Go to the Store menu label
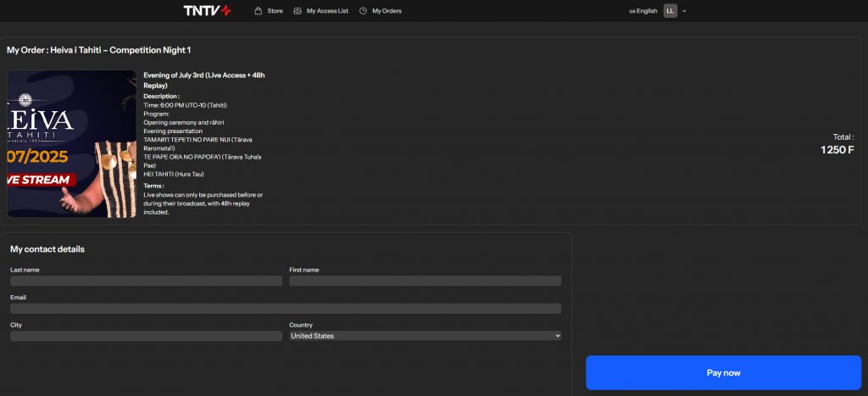 (x=275, y=11)
